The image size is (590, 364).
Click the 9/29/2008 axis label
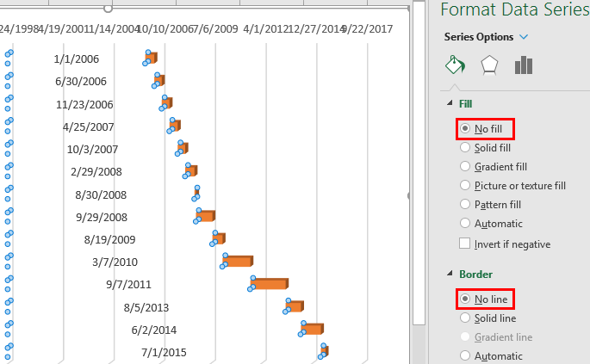coord(102,218)
